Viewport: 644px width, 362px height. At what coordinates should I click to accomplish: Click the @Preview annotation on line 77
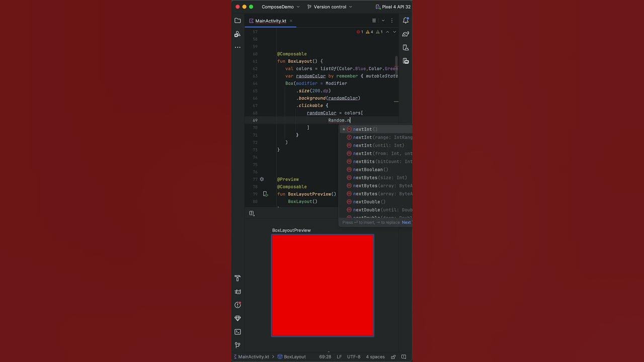pyautogui.click(x=288, y=179)
